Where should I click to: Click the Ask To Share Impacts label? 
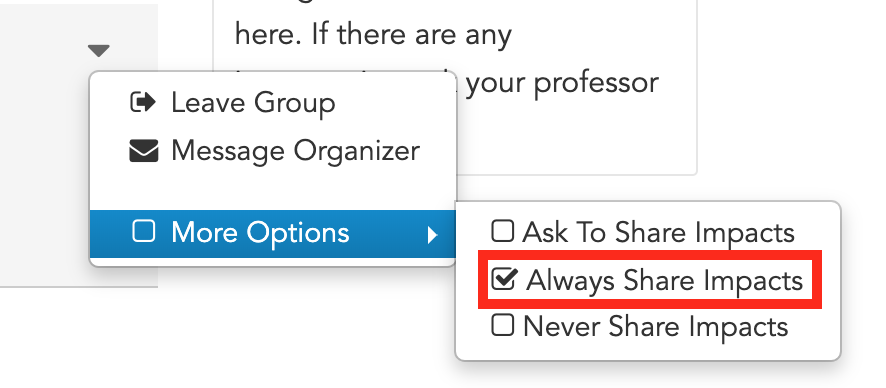pos(658,232)
